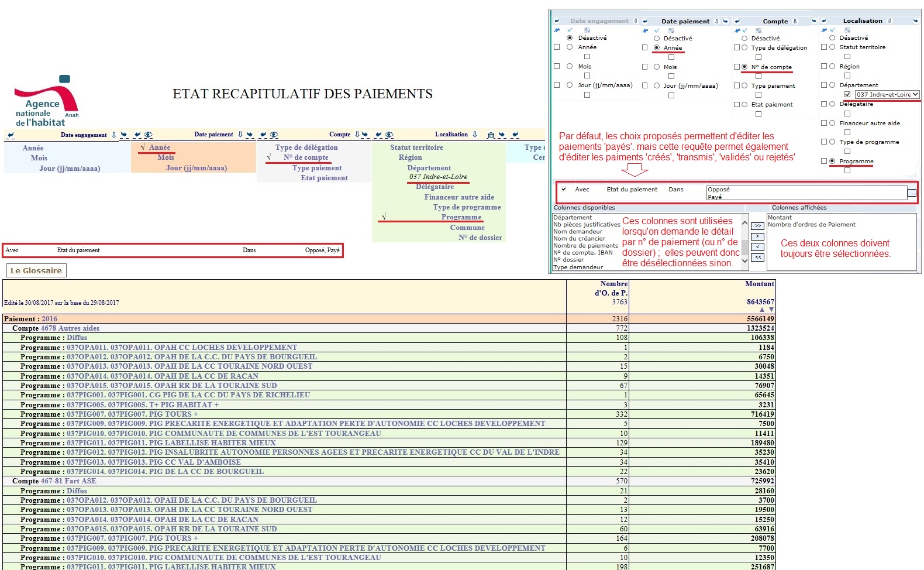The height and width of the screenshot is (570, 924).
Task: Click N° de compte in report Compte block
Action: (306, 157)
